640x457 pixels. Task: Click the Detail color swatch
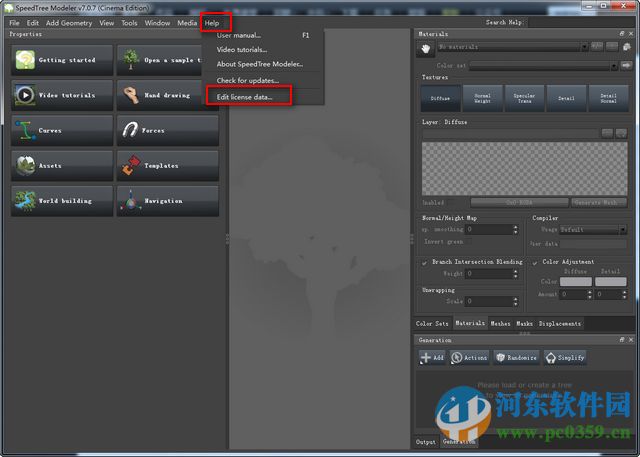coord(611,282)
